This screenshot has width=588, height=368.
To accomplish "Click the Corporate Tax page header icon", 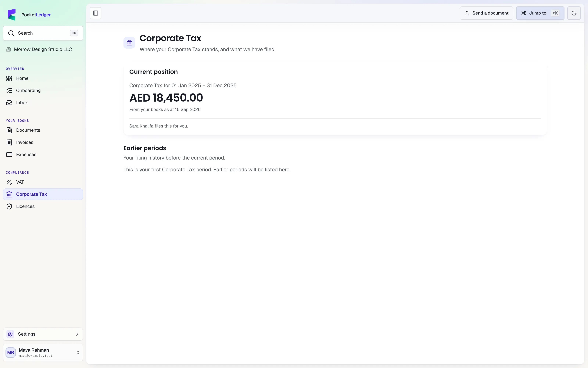I will [129, 43].
